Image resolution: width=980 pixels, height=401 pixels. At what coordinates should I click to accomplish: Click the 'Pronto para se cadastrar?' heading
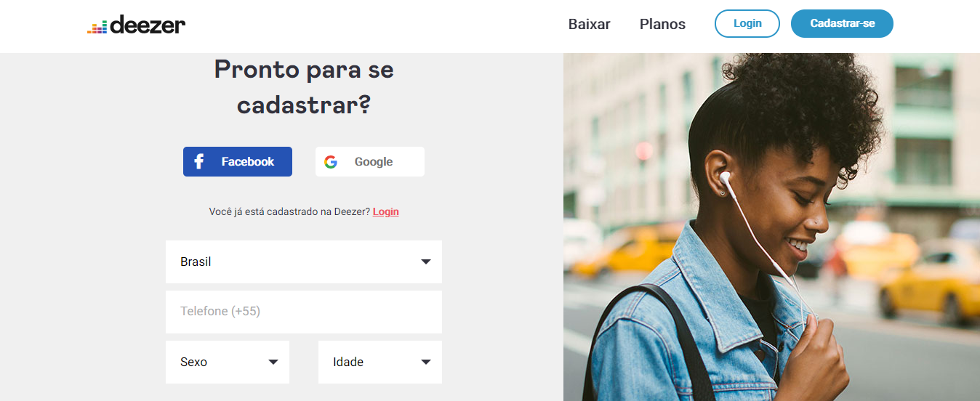(x=304, y=87)
